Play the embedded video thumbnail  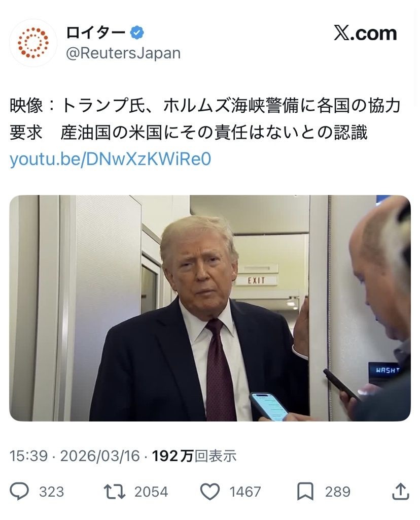(210, 308)
